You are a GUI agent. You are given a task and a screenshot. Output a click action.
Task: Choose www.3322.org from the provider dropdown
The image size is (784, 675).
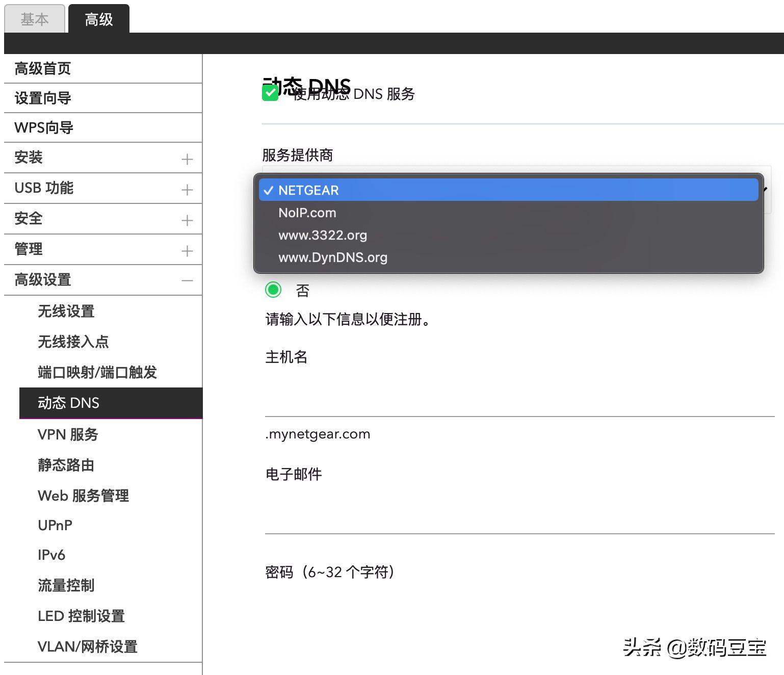pos(509,235)
